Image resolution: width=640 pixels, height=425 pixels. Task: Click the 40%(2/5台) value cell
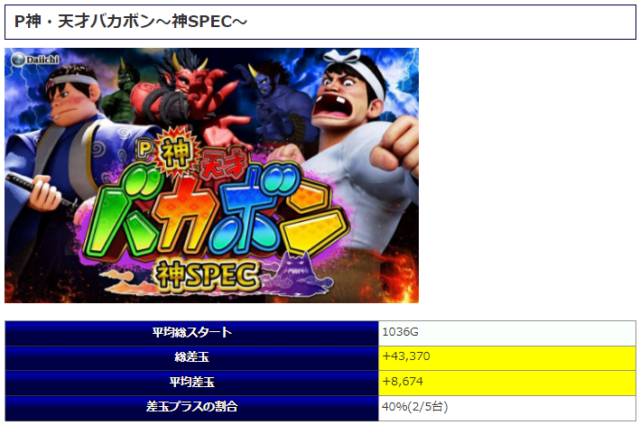pyautogui.click(x=506, y=407)
